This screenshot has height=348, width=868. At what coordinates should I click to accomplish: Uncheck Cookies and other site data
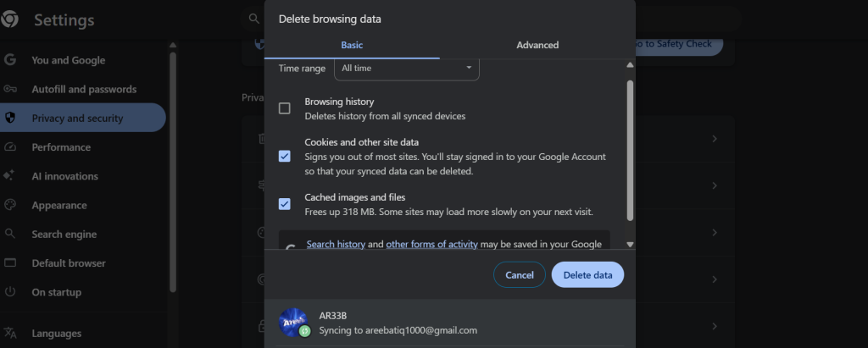285,157
